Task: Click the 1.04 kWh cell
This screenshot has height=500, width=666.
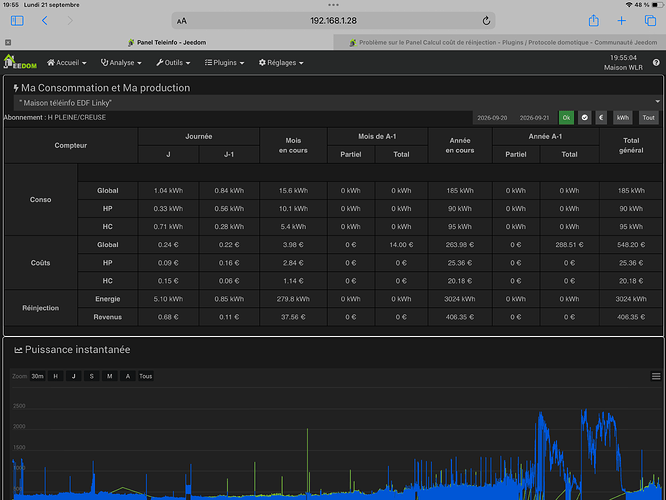Action: [x=168, y=191]
